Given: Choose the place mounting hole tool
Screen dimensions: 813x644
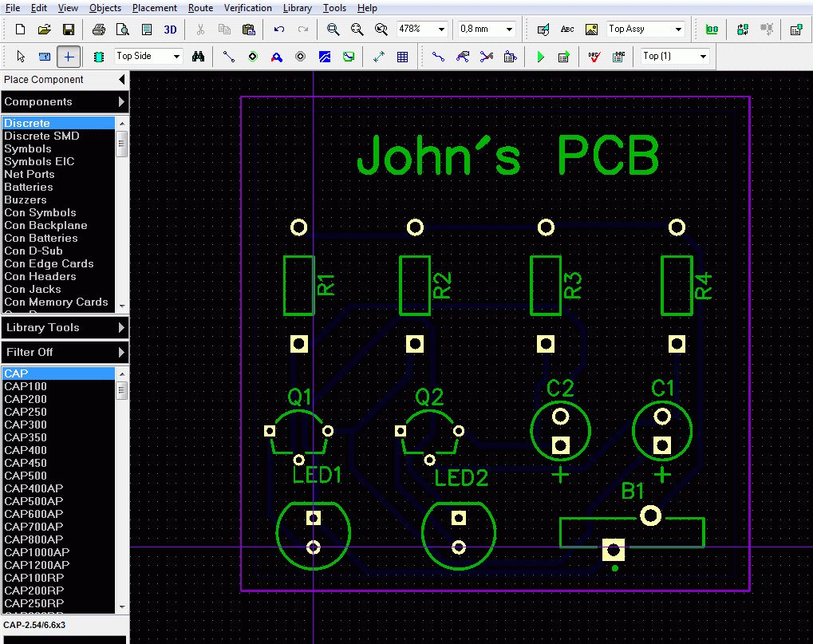Looking at the screenshot, I should [x=301, y=56].
